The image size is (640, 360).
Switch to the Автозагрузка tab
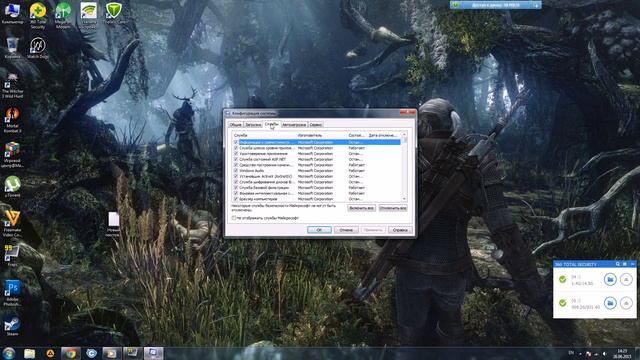(x=294, y=124)
